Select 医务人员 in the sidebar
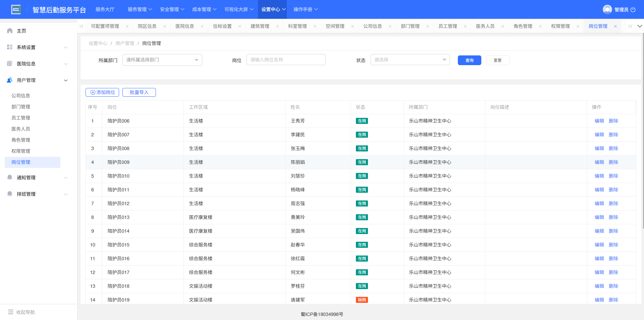The height and width of the screenshot is (320, 644). 21,129
